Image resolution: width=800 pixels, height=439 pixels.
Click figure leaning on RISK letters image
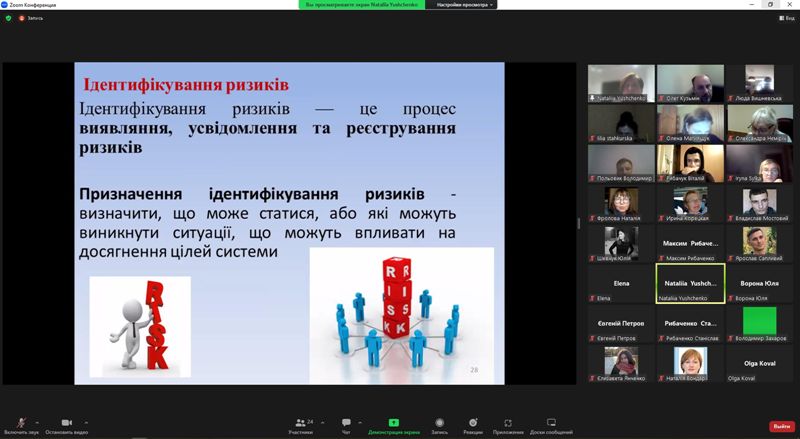click(x=140, y=327)
